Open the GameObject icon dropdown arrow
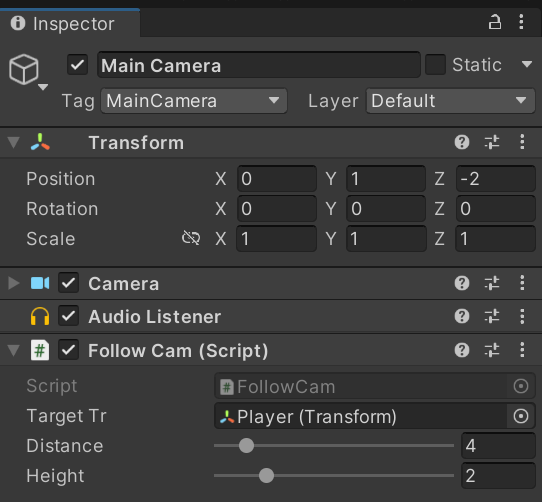Screen dimensions: 542x502 pyautogui.click(x=43, y=87)
